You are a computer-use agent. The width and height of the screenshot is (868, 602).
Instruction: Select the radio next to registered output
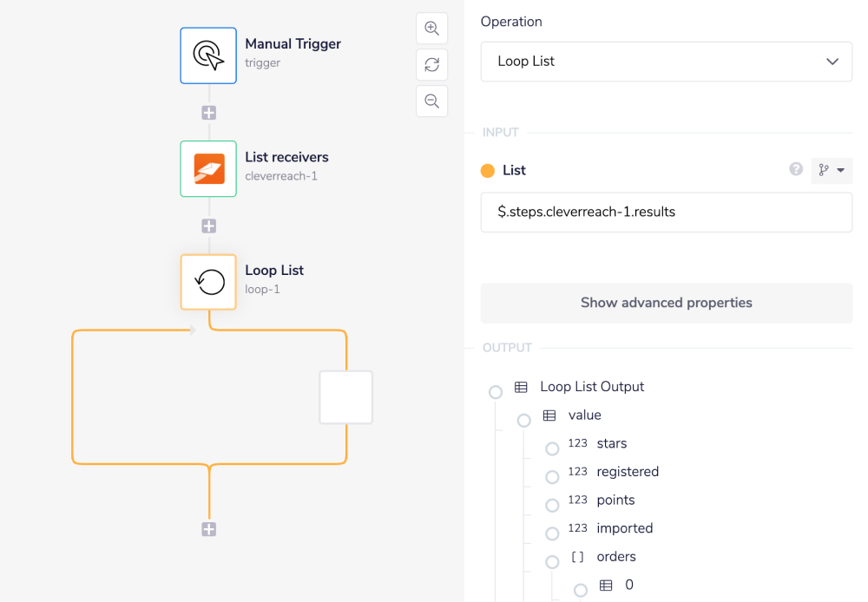coord(552,476)
